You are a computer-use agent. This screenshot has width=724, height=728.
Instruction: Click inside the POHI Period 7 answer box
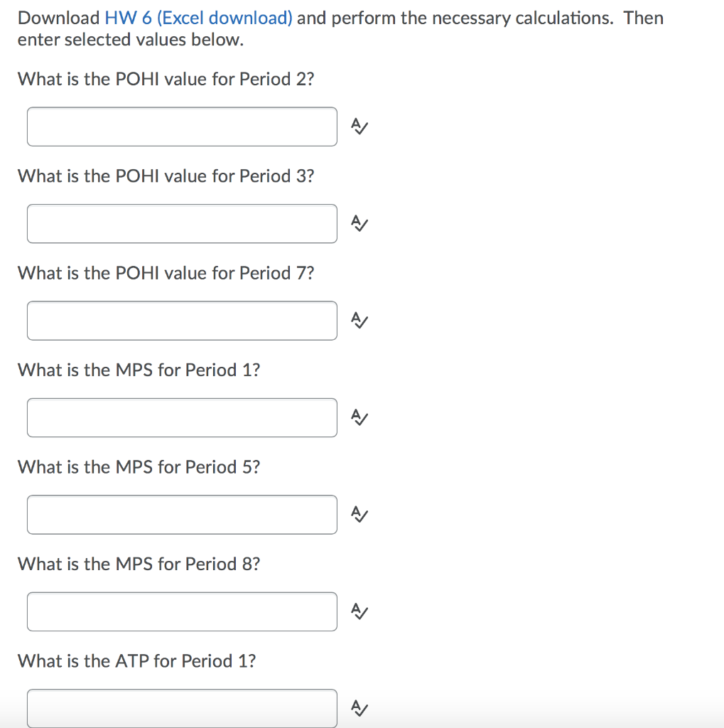pos(182,321)
